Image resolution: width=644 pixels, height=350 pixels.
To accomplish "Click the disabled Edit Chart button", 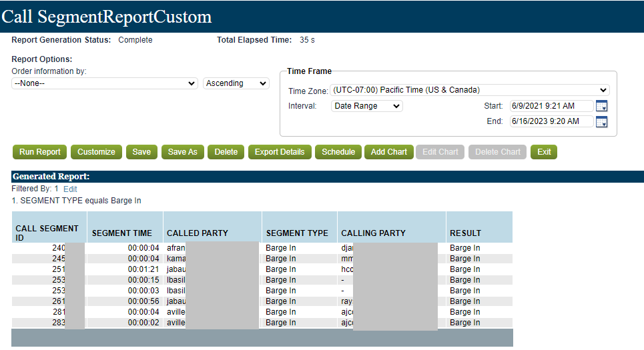I will click(440, 152).
